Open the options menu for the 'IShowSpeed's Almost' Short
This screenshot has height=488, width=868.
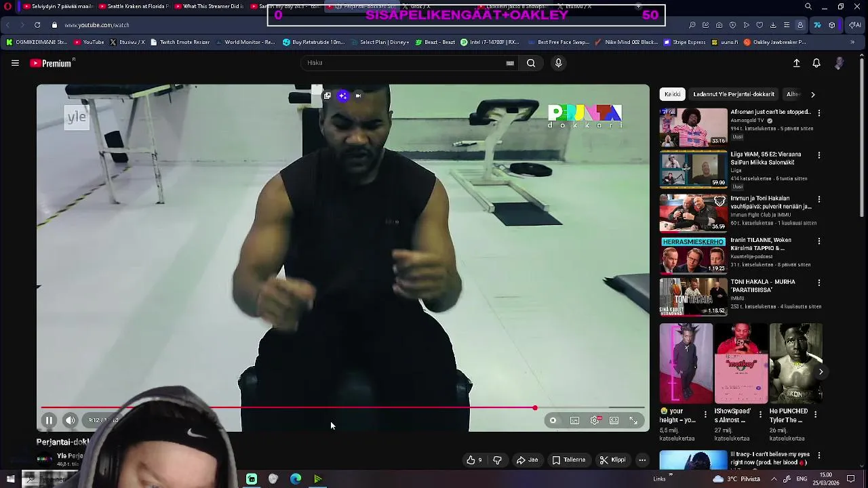[x=760, y=414]
